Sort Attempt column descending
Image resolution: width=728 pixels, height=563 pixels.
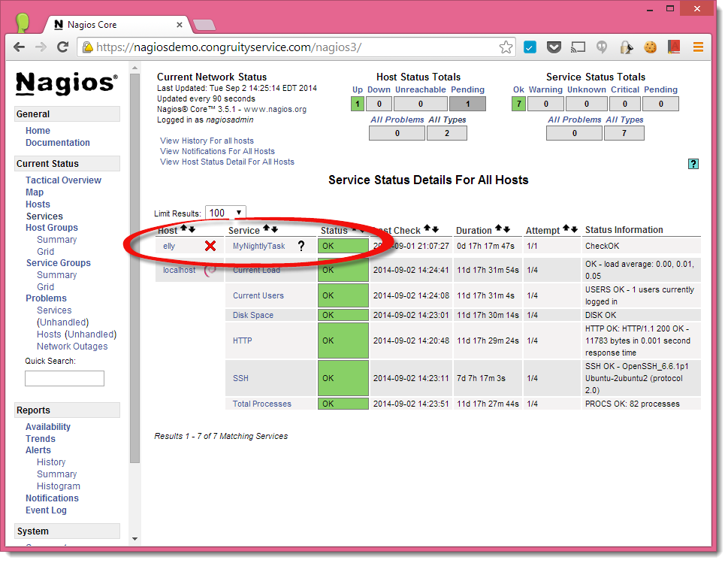coord(574,229)
